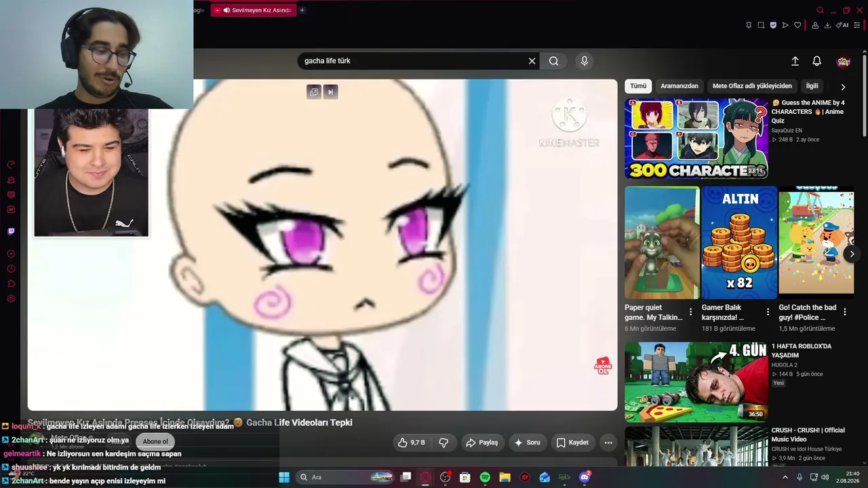The width and height of the screenshot is (868, 488).
Task: Click the pin icon in Opera toolbar
Action: 749,25
